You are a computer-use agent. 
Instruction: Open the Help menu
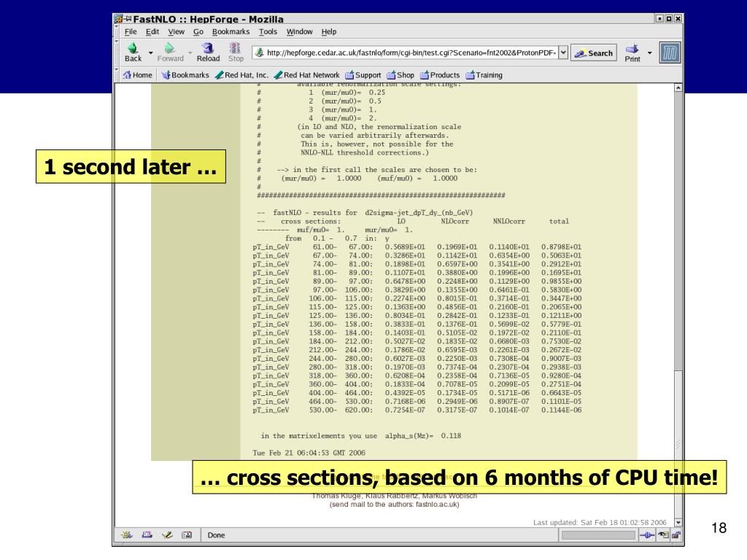pyautogui.click(x=329, y=31)
